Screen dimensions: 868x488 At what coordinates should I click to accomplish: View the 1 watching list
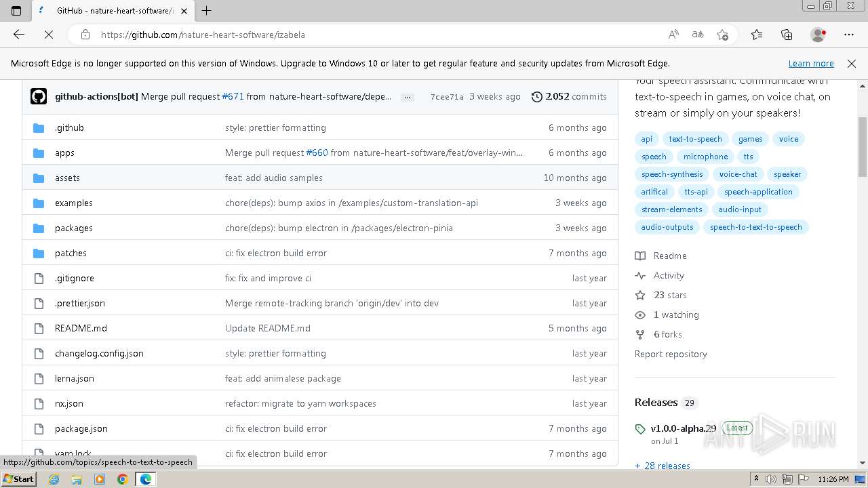pos(667,314)
